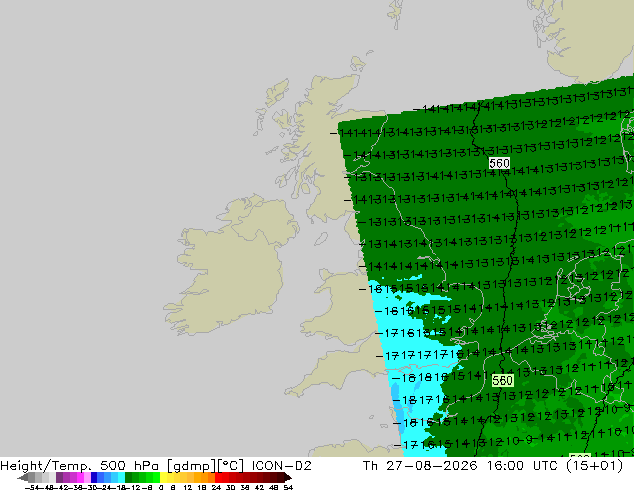
Task: Click the "ICON-D2" model name text
Action: point(281,466)
